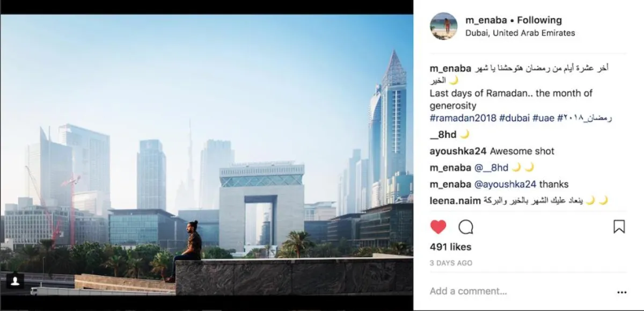Save the post with the bookmark icon
The image size is (644, 311).
point(619,227)
